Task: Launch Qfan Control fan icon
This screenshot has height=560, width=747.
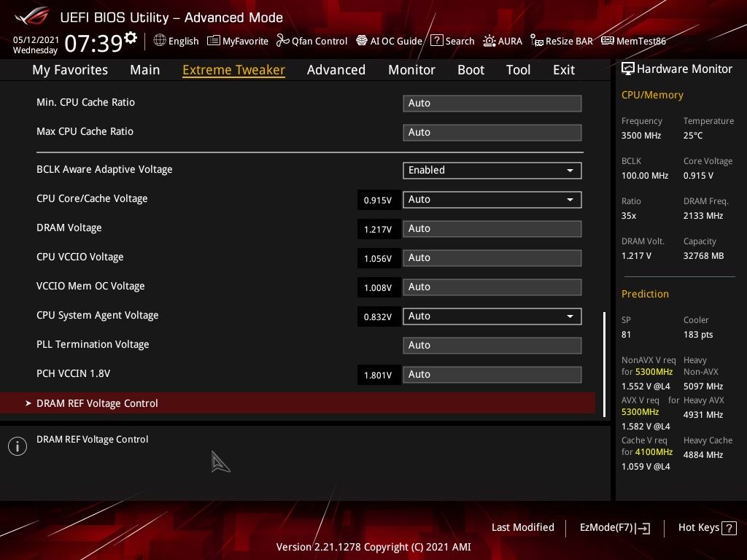Action: pos(282,41)
